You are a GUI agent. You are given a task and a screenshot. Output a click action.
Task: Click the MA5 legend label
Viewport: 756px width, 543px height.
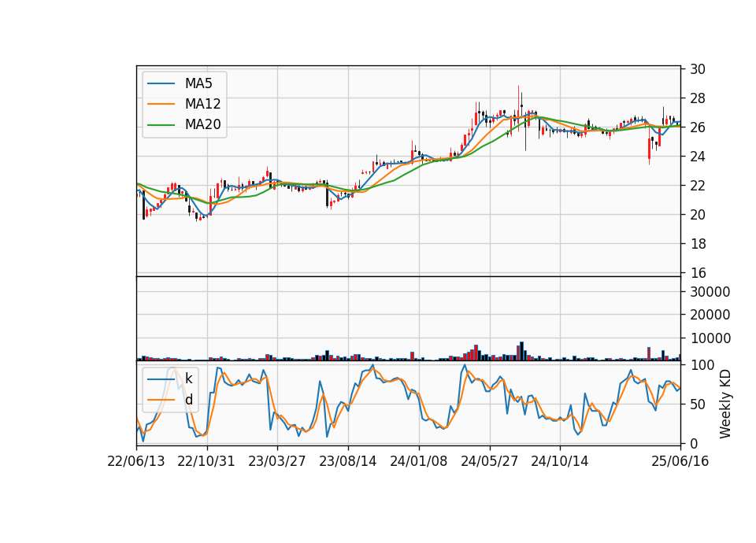pyautogui.click(x=198, y=83)
